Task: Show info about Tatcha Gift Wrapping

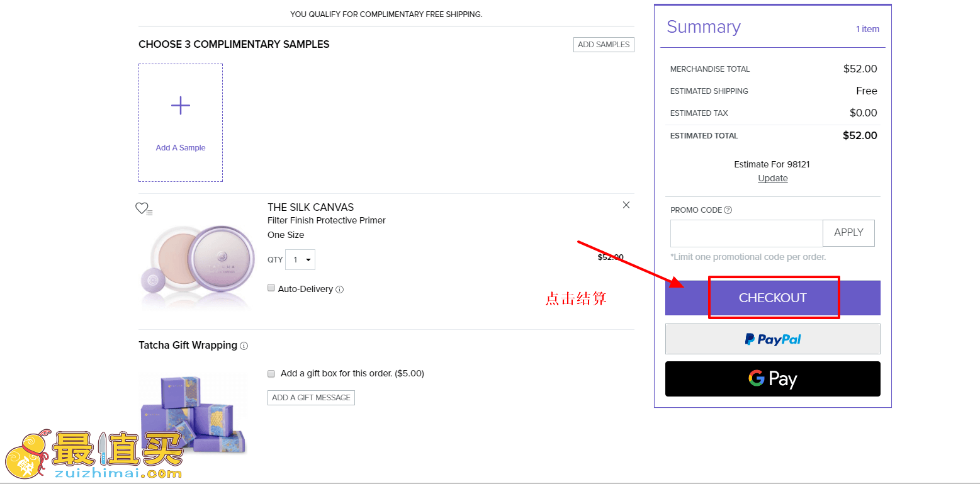Action: [x=244, y=346]
